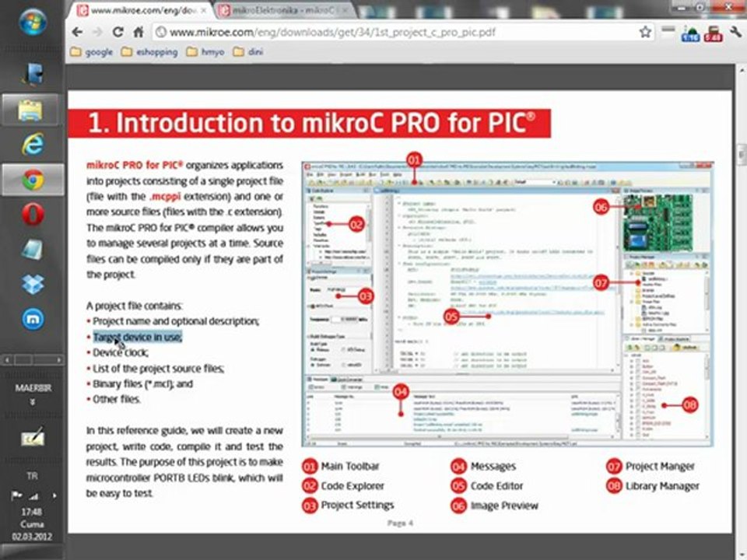
Task: Click the 'Device clock;' bullet
Action: (121, 352)
